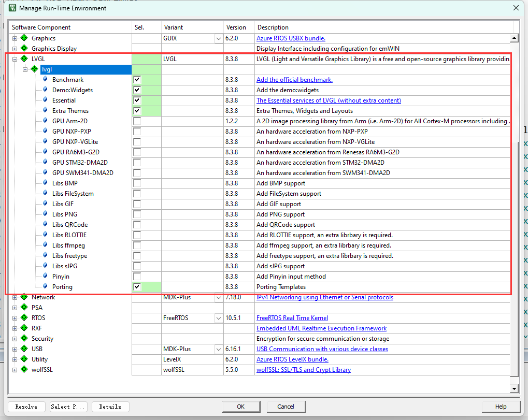Image resolution: width=528 pixels, height=420 pixels.
Task: Click the blue gem icon beside GPU STM32-DMA2D
Action: pos(45,162)
